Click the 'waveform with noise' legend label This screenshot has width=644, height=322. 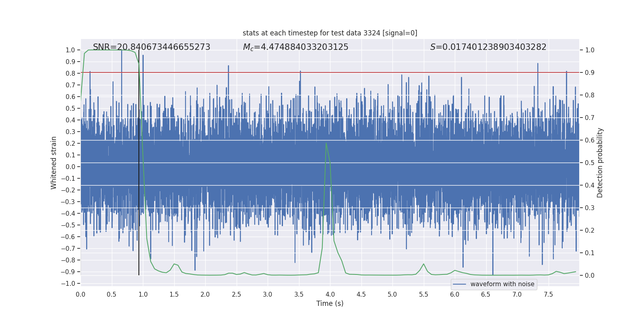pyautogui.click(x=502, y=284)
